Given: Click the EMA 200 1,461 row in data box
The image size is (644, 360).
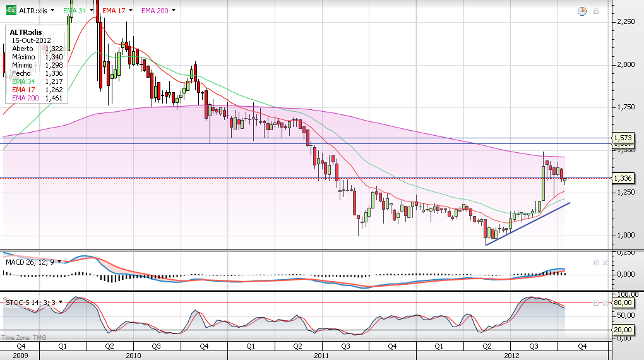Looking at the screenshot, I should click(37, 98).
